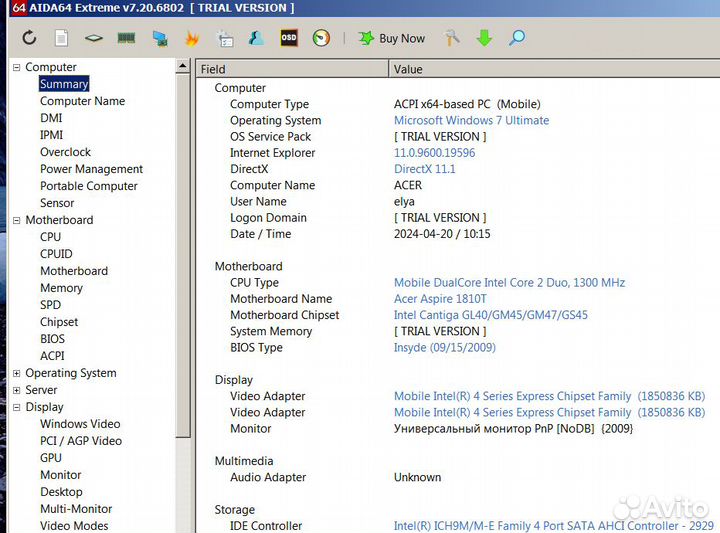This screenshot has width=720, height=533.
Task: Click the user account toolbar icon
Action: coord(256,38)
